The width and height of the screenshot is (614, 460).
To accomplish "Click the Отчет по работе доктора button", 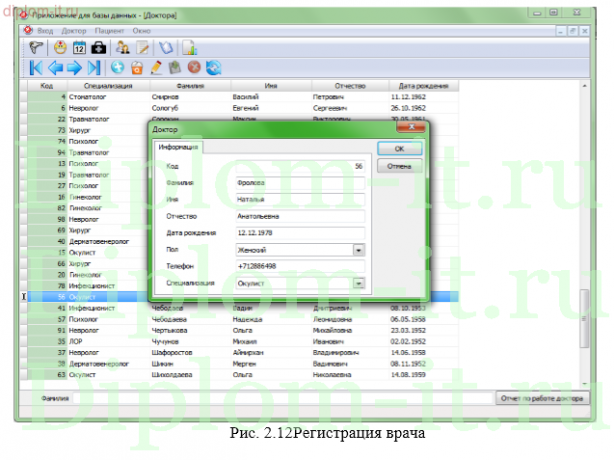I will [x=541, y=397].
